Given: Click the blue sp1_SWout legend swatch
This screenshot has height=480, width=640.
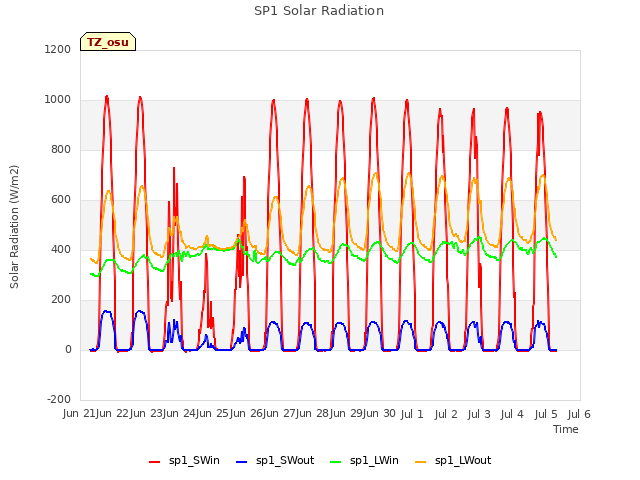Looking at the screenshot, I should click(x=242, y=462).
